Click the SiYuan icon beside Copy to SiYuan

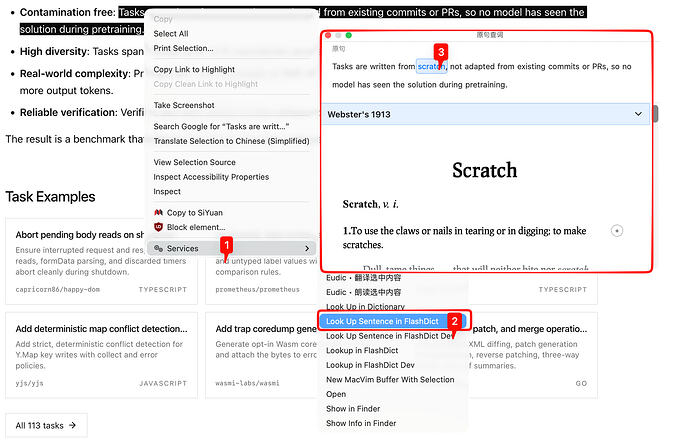[158, 213]
